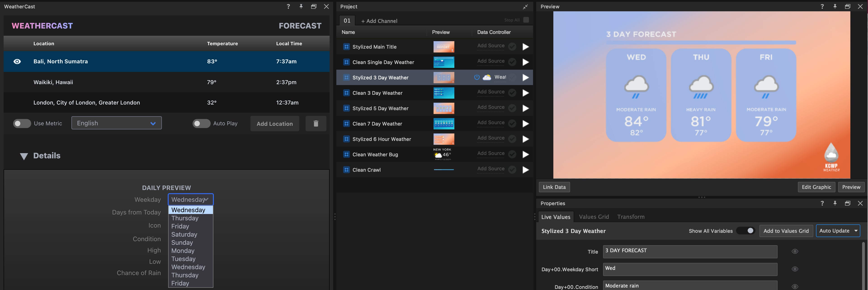Screen dimensions: 868x290
Task: Click weather cloud data source icon
Action: (487, 77)
